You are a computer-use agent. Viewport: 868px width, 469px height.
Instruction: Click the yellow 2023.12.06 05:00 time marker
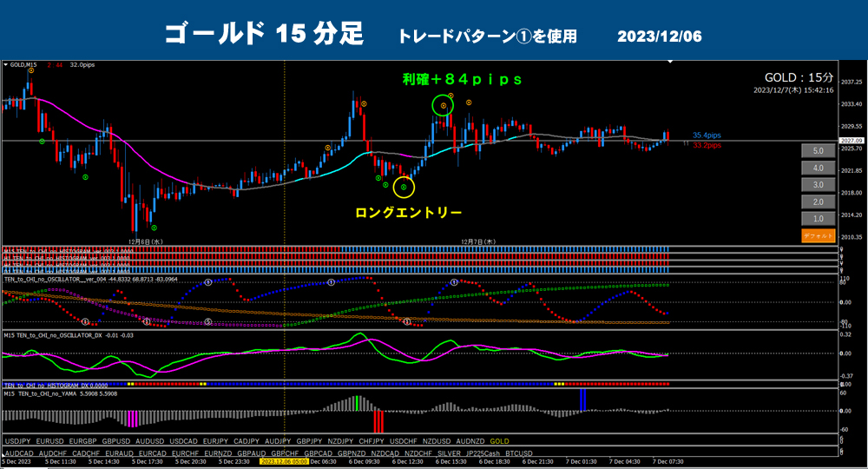point(284,462)
